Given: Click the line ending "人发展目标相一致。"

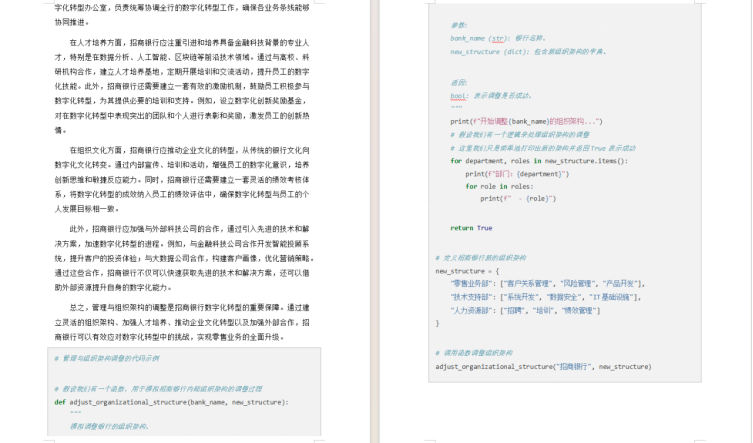Looking at the screenshot, I should (86, 209).
